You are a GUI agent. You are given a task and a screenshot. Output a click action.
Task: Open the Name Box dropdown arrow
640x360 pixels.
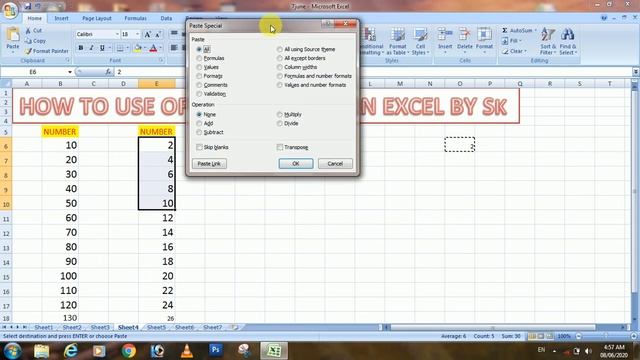70,72
